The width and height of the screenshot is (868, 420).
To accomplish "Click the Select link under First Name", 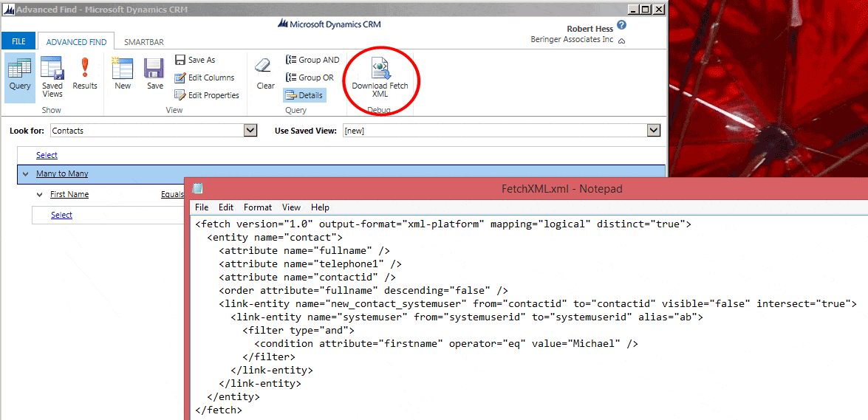I will [x=61, y=215].
